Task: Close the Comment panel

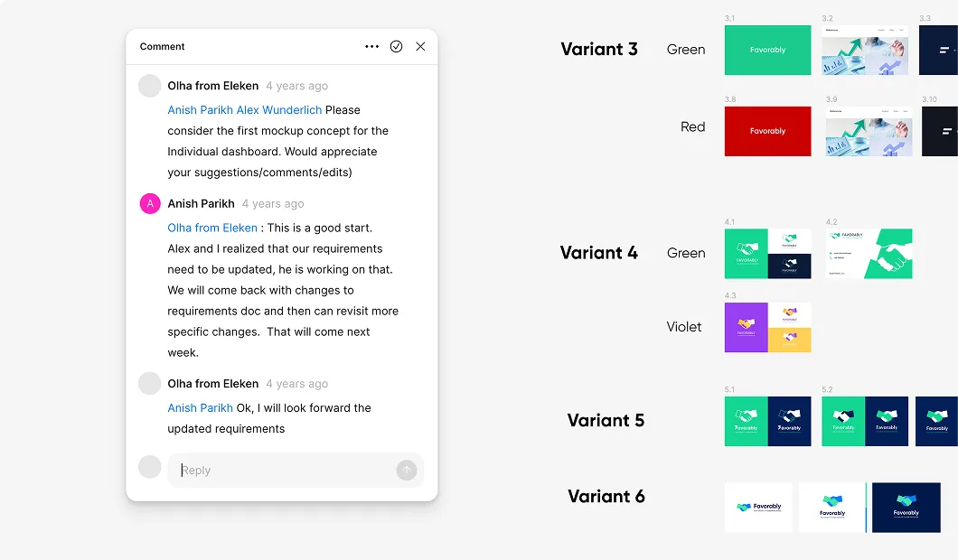Action: 420,46
